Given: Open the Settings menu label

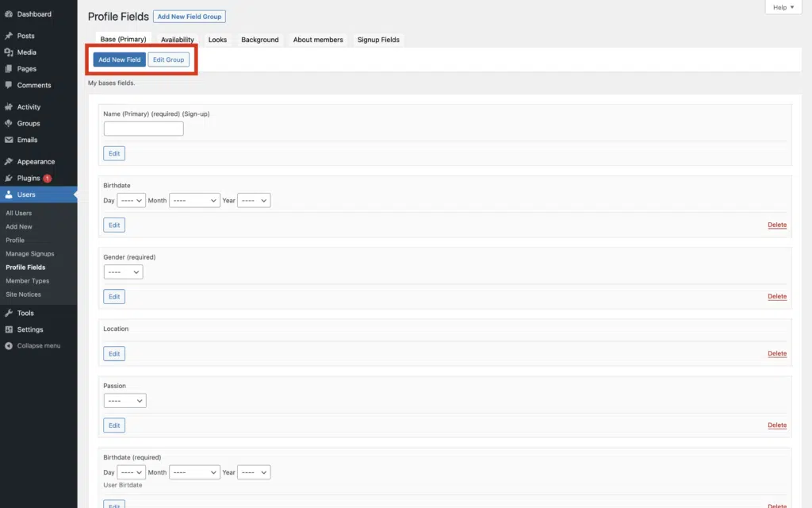Looking at the screenshot, I should tap(30, 329).
